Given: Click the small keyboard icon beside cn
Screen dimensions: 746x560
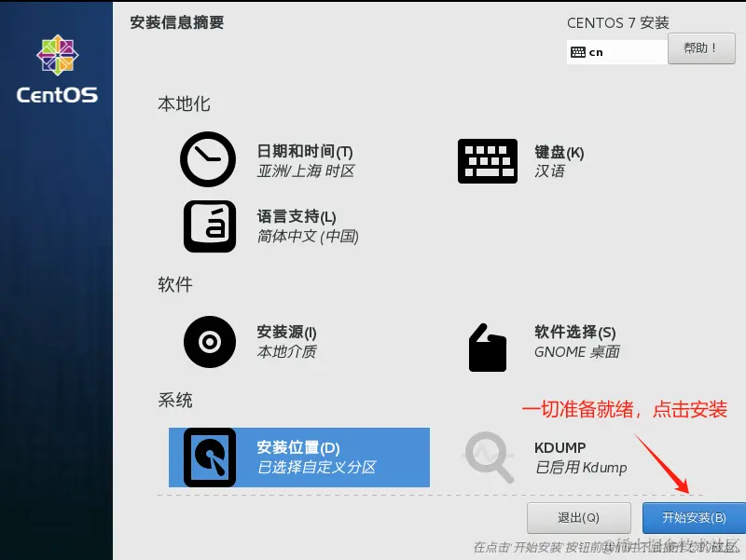Looking at the screenshot, I should point(578,52).
